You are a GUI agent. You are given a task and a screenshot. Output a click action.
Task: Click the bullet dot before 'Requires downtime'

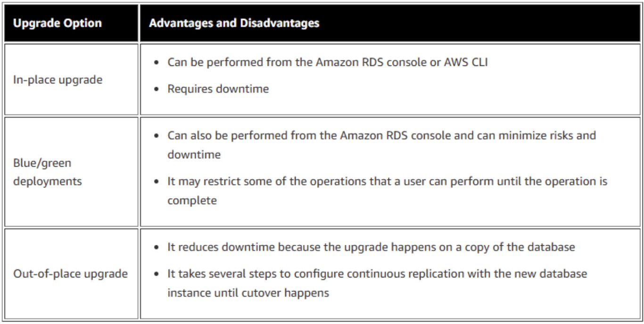[x=158, y=89]
